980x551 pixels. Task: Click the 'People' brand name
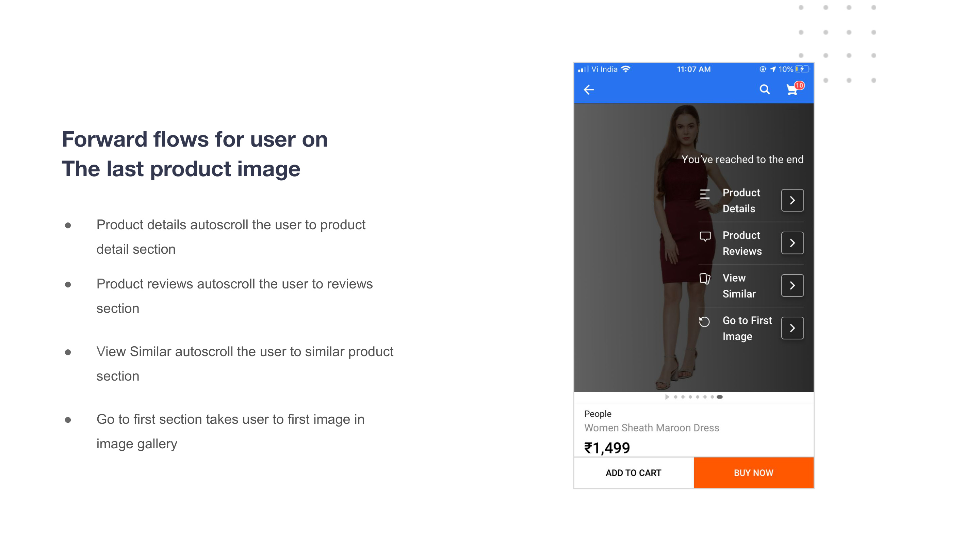598,414
